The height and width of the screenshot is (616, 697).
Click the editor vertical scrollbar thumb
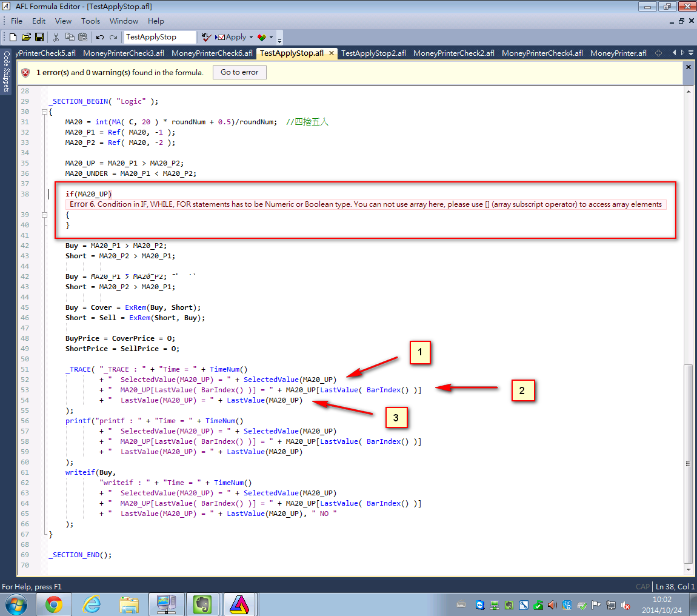[x=688, y=463]
